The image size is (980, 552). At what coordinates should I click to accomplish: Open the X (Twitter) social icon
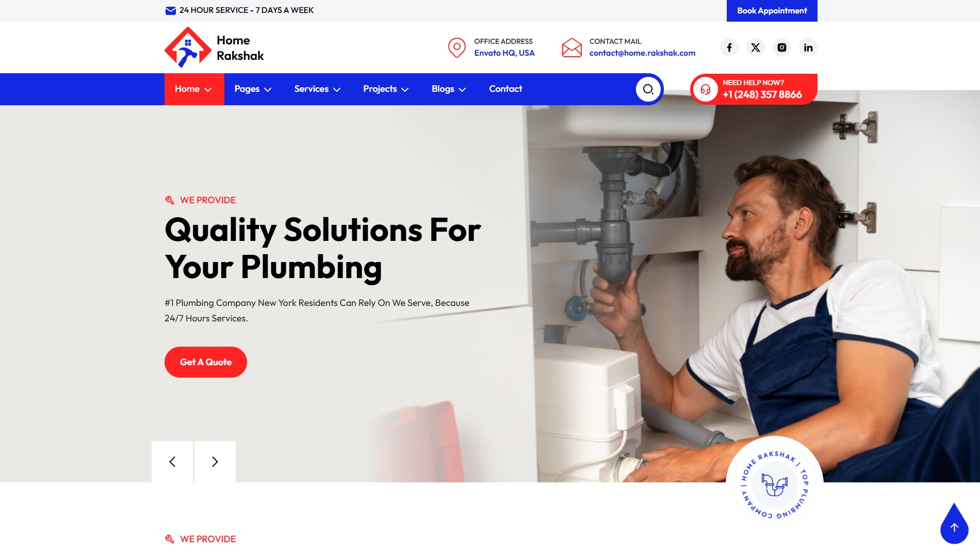coord(756,47)
